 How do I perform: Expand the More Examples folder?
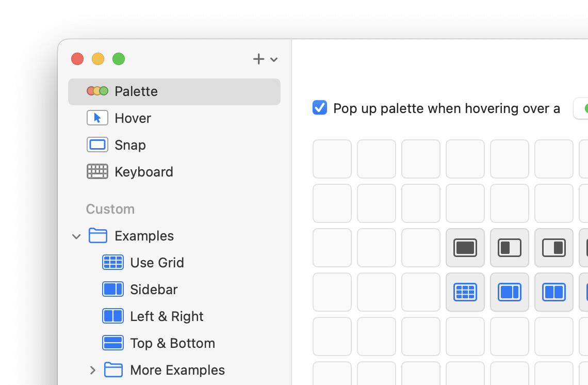(x=93, y=370)
